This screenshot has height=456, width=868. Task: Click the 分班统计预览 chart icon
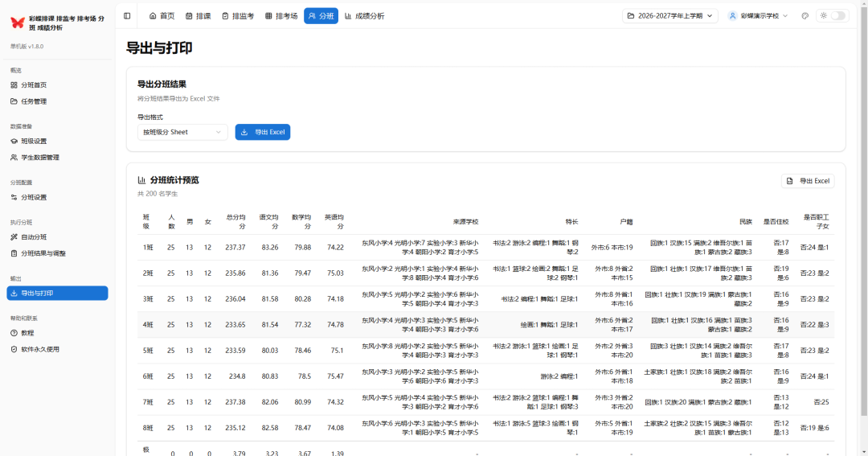[x=141, y=180]
